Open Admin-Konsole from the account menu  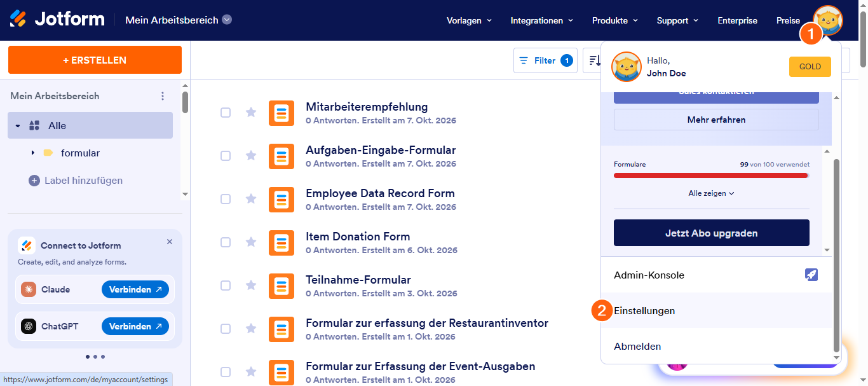pos(716,275)
